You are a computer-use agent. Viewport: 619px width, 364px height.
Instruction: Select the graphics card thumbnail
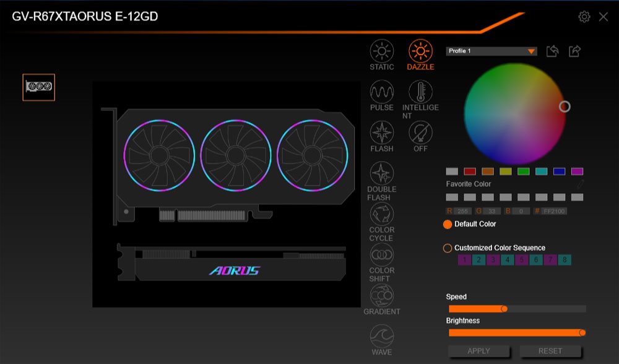click(x=38, y=87)
